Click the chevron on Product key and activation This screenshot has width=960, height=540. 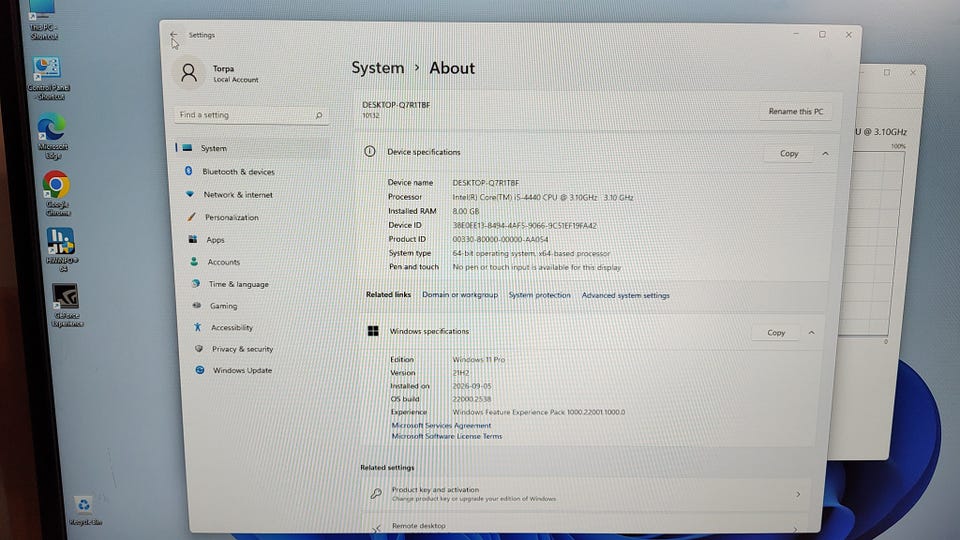point(798,494)
